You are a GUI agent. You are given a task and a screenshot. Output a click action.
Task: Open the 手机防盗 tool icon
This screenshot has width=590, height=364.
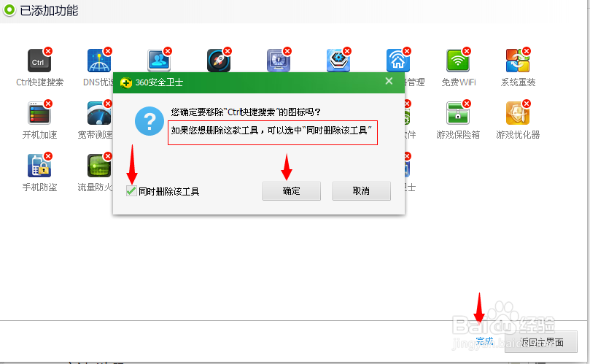(39, 166)
